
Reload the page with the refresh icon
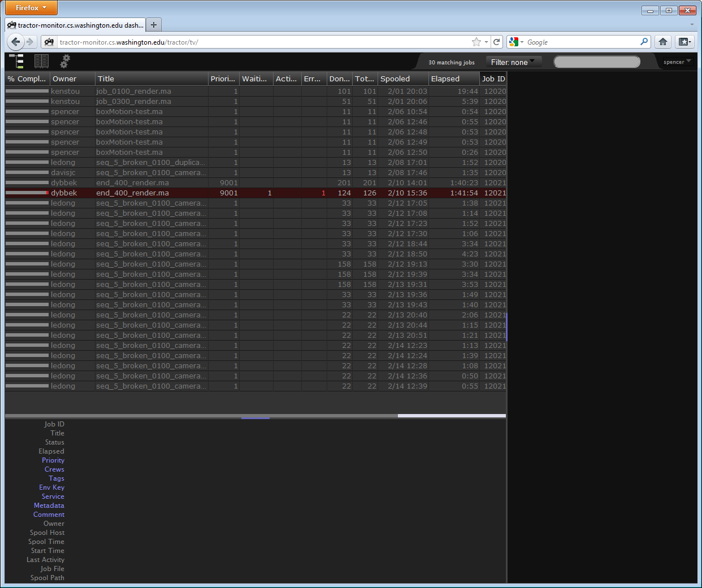pos(496,42)
